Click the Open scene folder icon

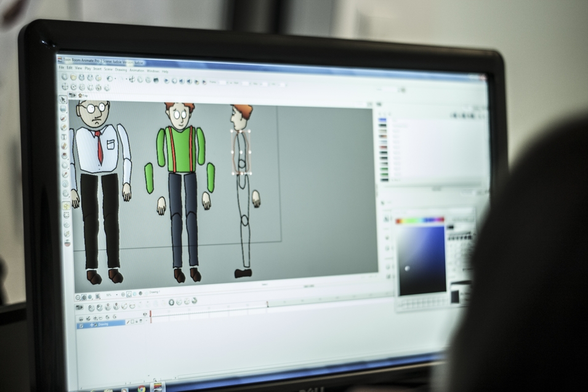pyautogui.click(x=73, y=78)
